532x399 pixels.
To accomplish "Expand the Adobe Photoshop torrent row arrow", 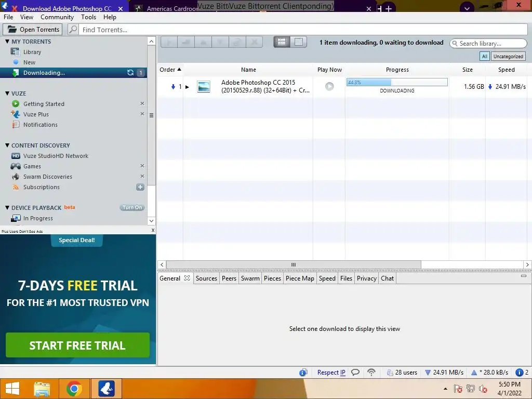I will point(187,87).
